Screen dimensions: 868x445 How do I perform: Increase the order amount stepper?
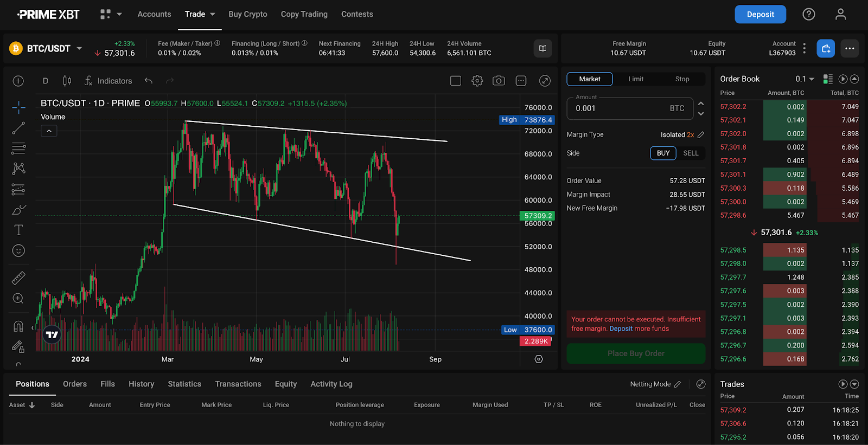(701, 103)
